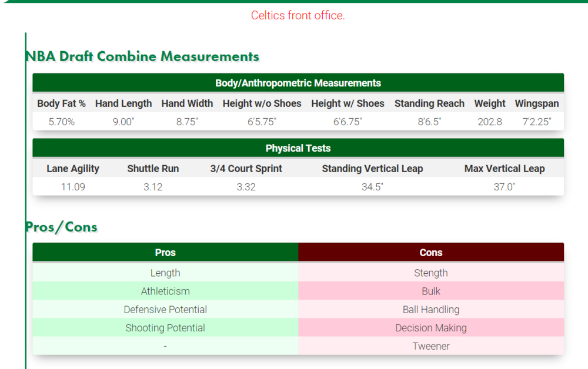Viewport: 588px width, 369px height.
Task: Select the Shooting Potential pros row
Action: (x=165, y=328)
